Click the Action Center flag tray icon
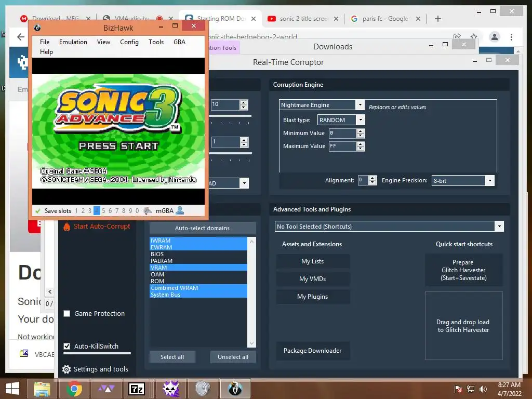The height and width of the screenshot is (399, 532). click(458, 389)
